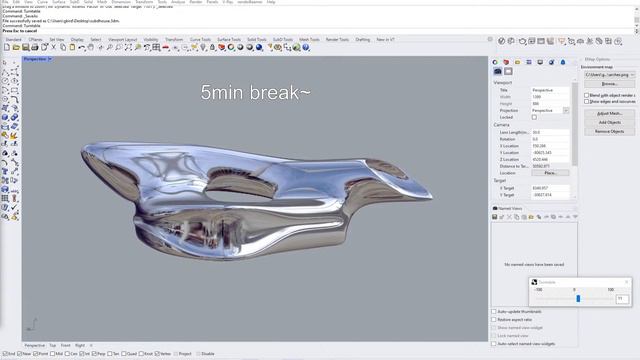Enable the Restore aspect ratio checkbox
The height and width of the screenshot is (360, 640).
pos(494,320)
